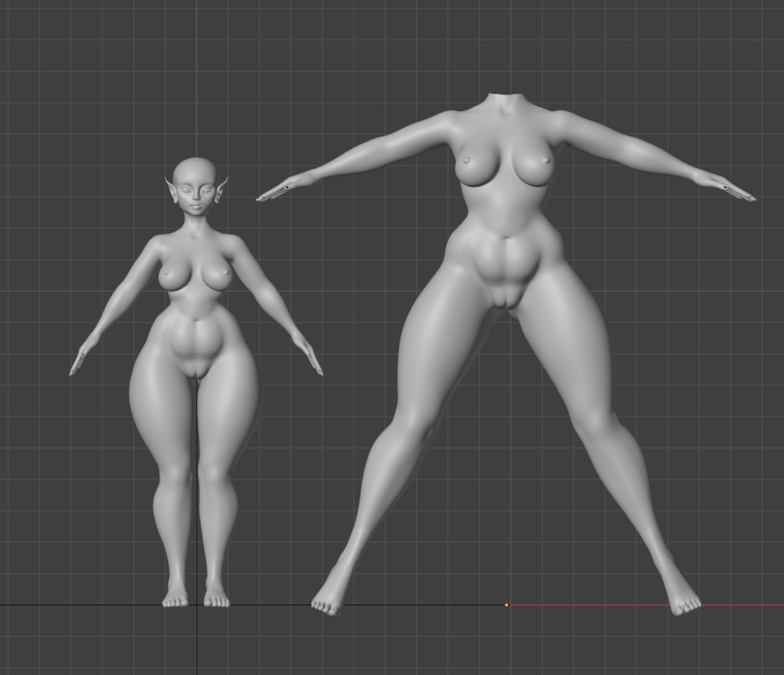Click the small character's right pointed ear
The height and width of the screenshot is (675, 784).
(221, 190)
